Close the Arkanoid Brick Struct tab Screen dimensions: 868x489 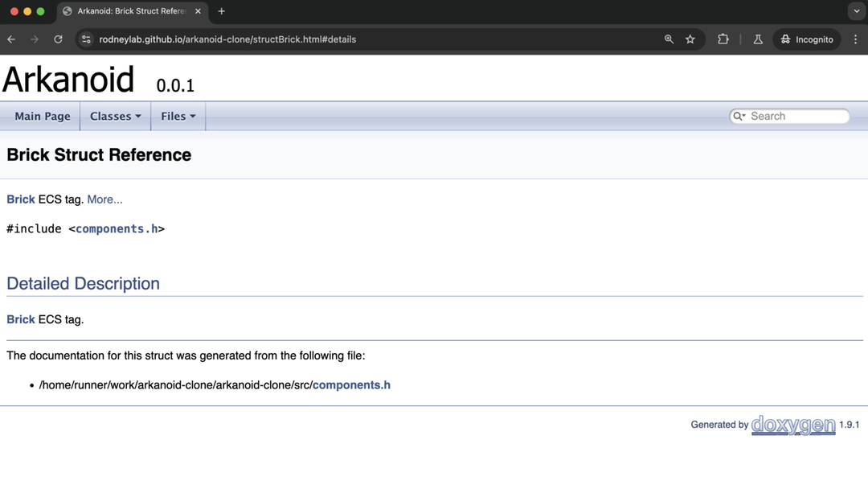pyautogui.click(x=198, y=11)
